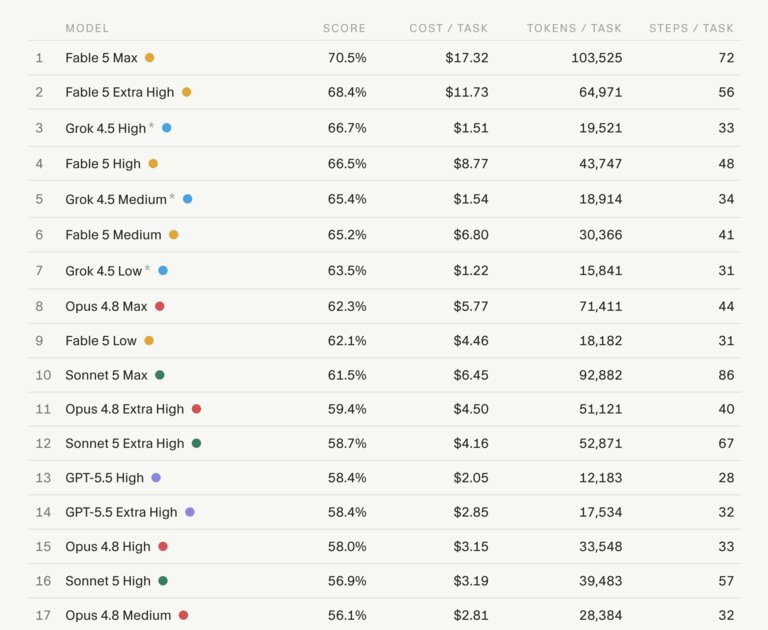Open the Grok 4.5 Medium model entry
Screen dimensions: 768x630
(x=116, y=199)
